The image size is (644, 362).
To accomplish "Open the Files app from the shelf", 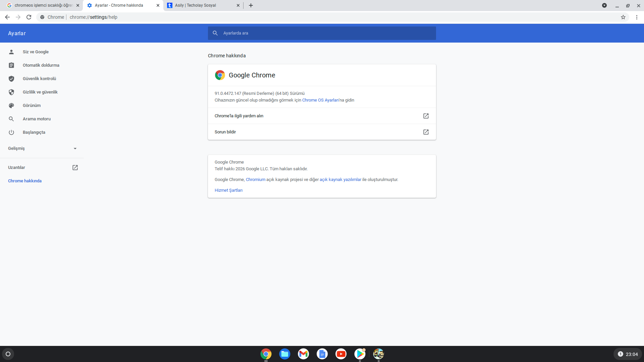I will click(285, 354).
